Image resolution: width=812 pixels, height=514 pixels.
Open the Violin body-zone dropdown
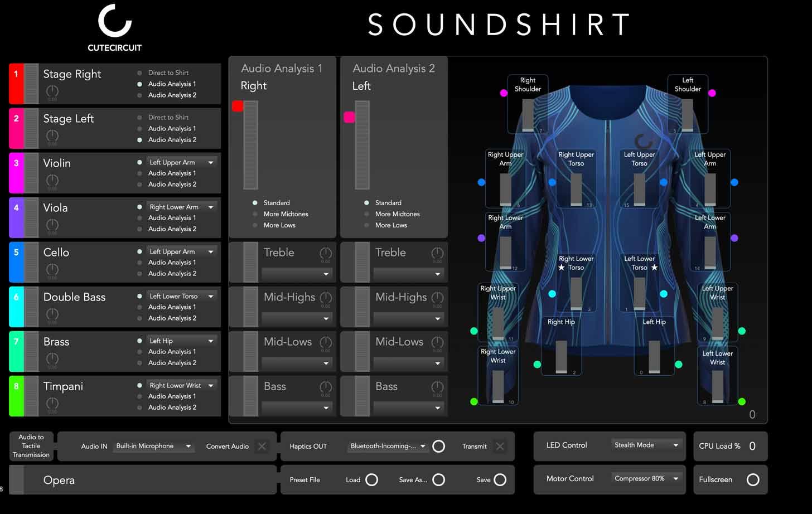[181, 162]
